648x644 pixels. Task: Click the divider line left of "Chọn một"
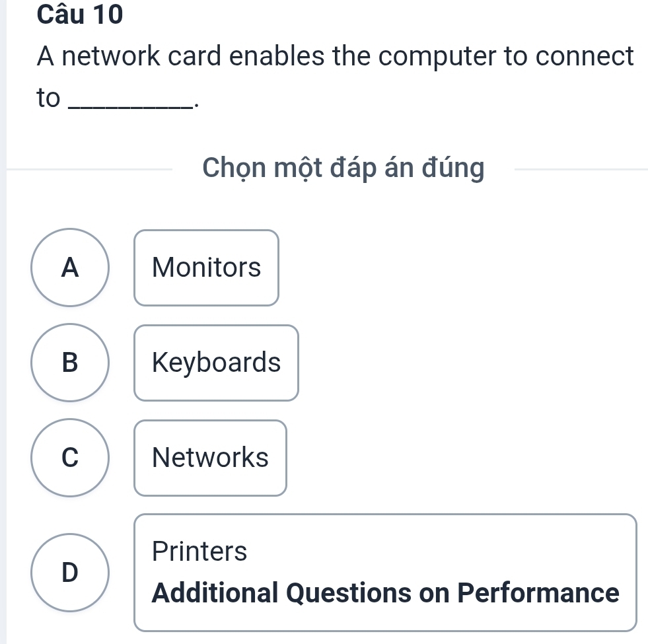pyautogui.click(x=92, y=170)
